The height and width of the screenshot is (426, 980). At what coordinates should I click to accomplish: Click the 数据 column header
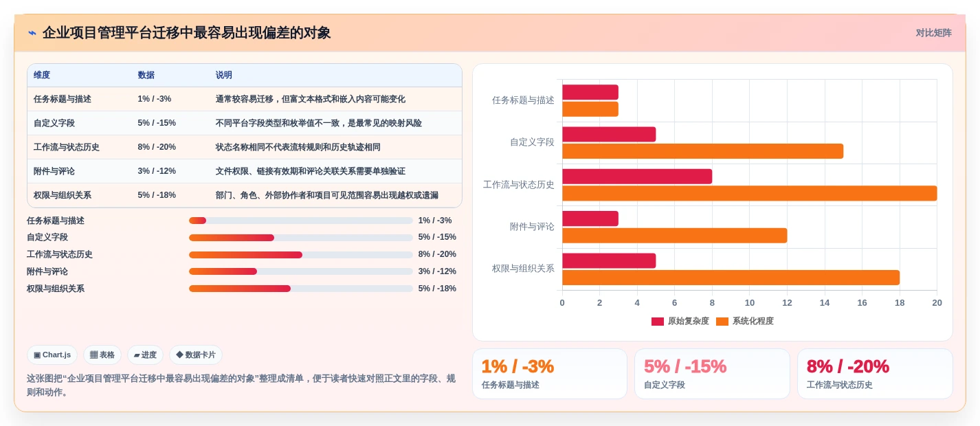point(146,75)
